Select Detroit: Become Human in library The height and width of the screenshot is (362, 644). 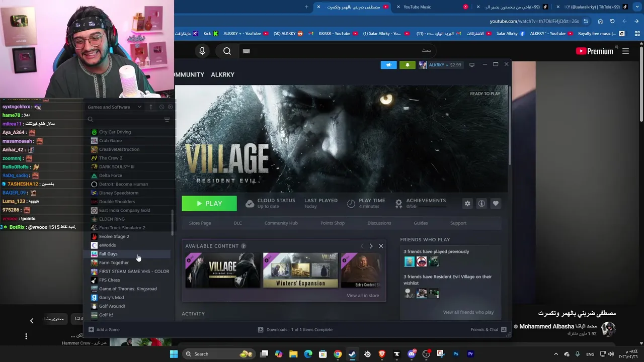(x=123, y=184)
